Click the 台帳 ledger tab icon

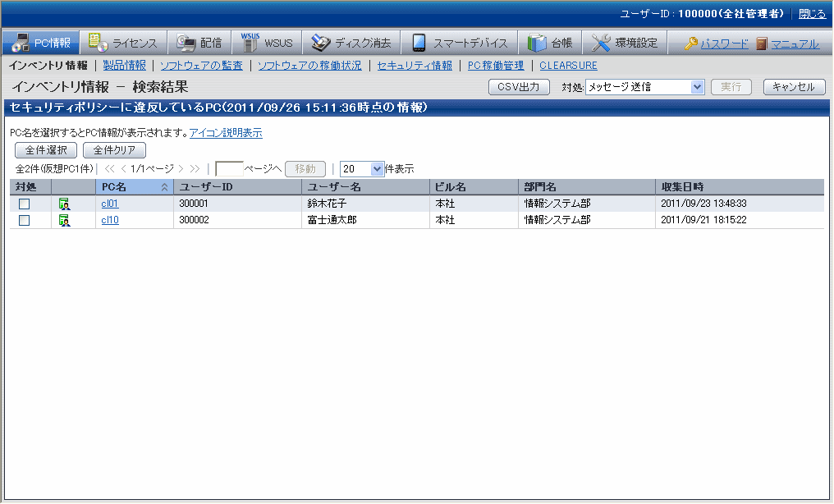(537, 43)
